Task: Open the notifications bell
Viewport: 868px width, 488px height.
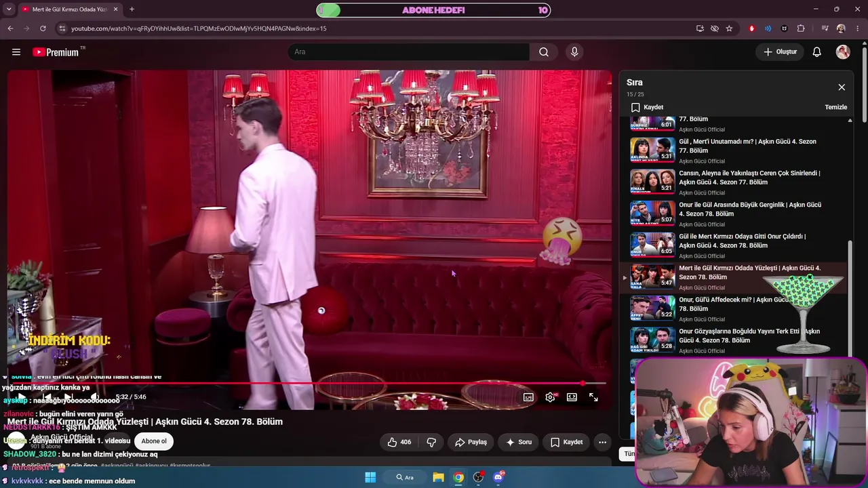Action: (817, 52)
